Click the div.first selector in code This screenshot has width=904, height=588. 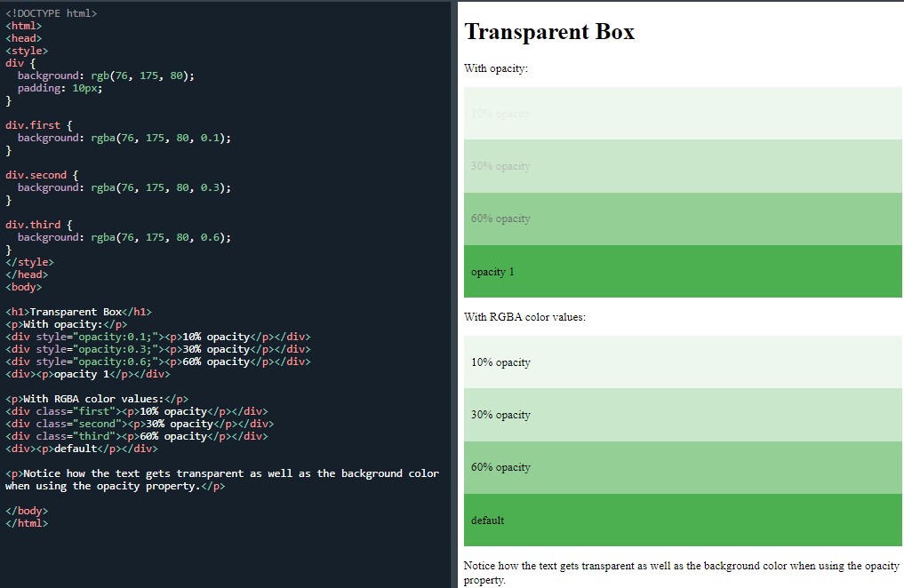pyautogui.click(x=31, y=124)
